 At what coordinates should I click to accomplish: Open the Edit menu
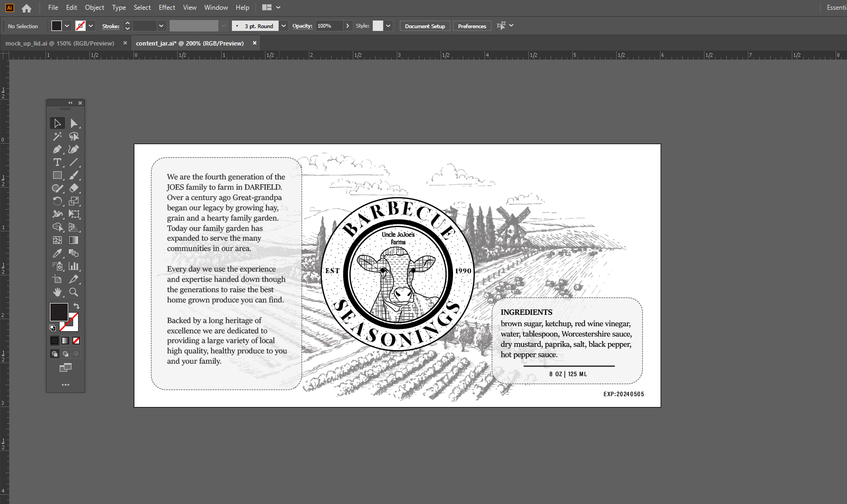point(72,8)
